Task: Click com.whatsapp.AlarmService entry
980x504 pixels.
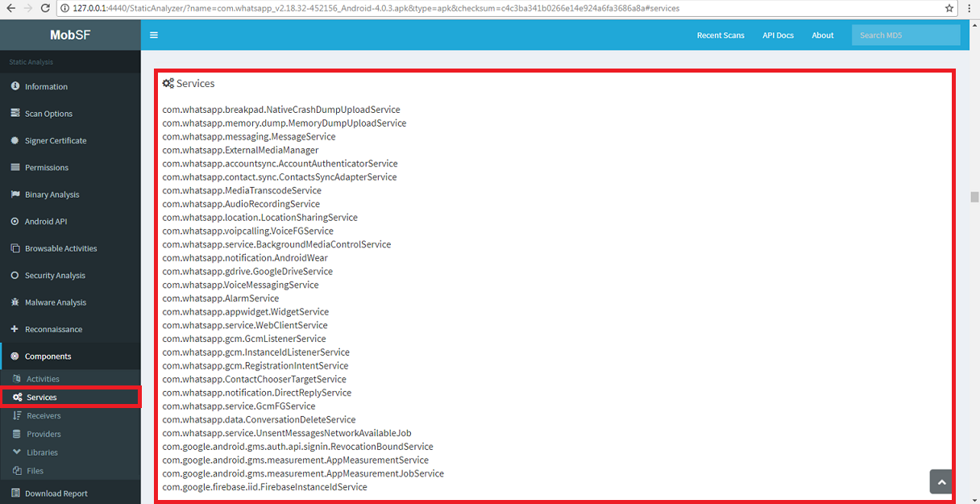Action: (x=221, y=298)
